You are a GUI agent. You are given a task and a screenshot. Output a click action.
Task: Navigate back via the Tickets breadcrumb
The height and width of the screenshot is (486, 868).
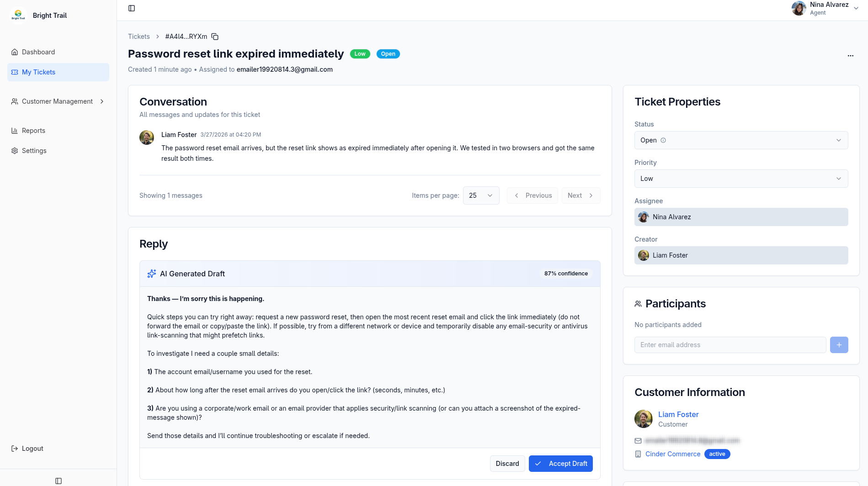[x=138, y=36]
